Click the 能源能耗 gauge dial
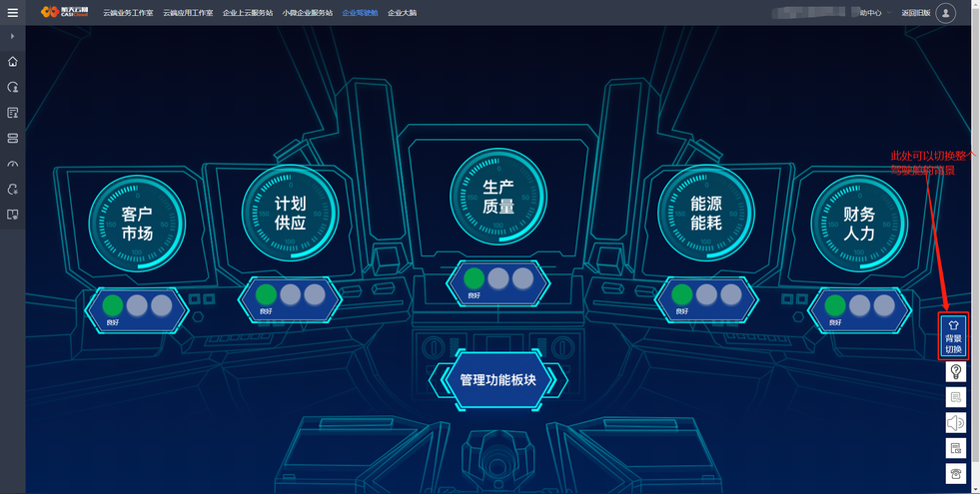980x494 pixels. click(x=706, y=213)
